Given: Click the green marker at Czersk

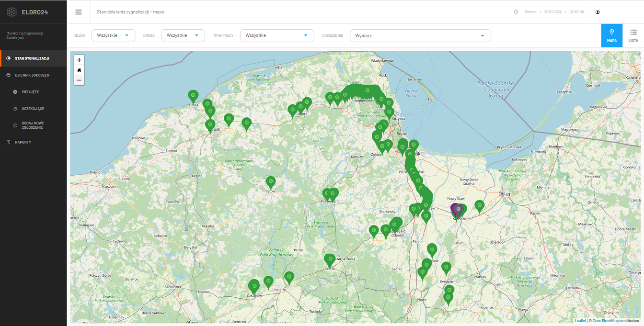Looking at the screenshot, I should point(329,260).
